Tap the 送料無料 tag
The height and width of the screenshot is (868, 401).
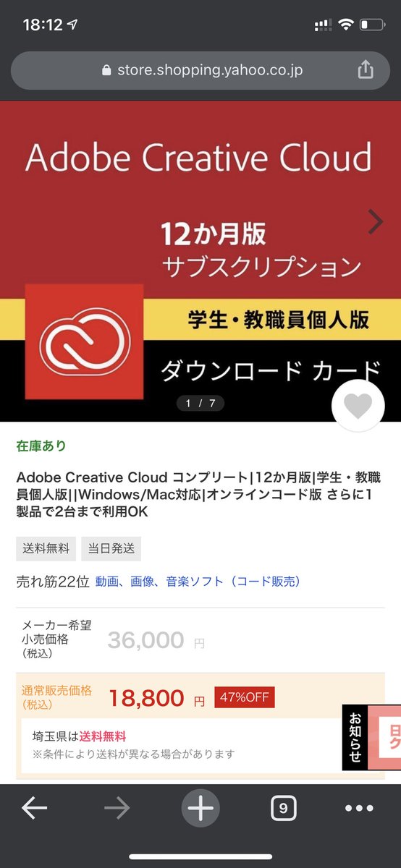point(46,548)
